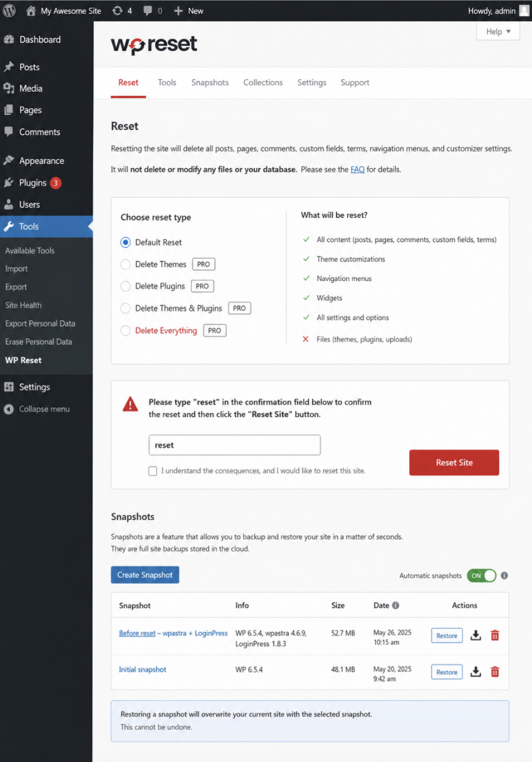Select the Default Reset radio option
This screenshot has width=532, height=762.
pos(126,242)
